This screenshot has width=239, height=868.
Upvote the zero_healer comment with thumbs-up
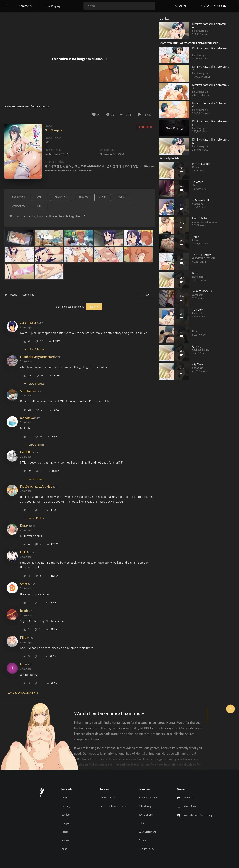[25, 341]
